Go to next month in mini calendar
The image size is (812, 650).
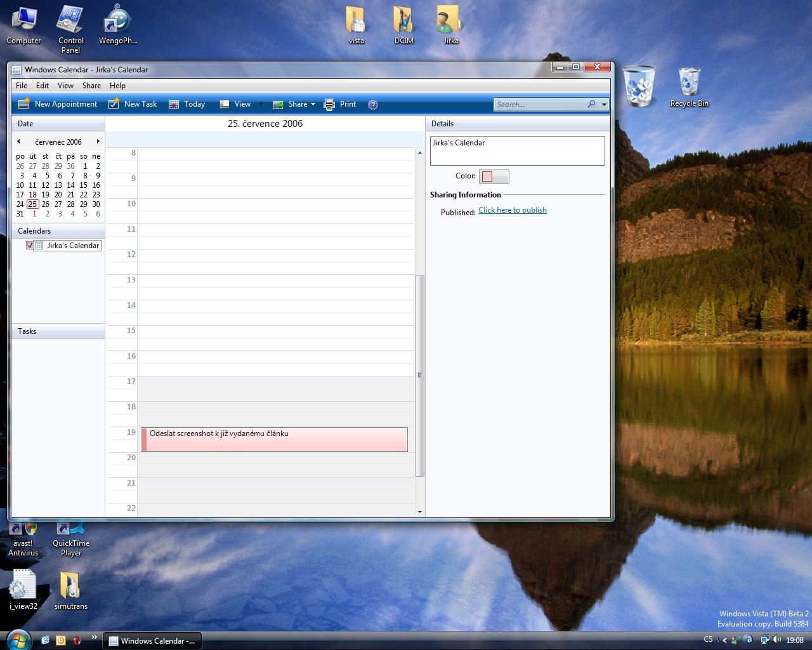[x=98, y=142]
